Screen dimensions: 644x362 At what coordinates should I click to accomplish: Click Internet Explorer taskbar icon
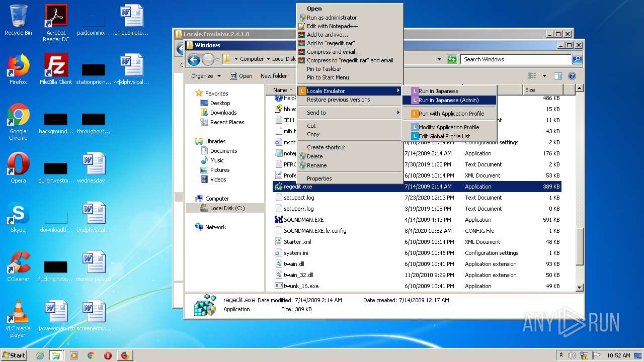click(40, 355)
